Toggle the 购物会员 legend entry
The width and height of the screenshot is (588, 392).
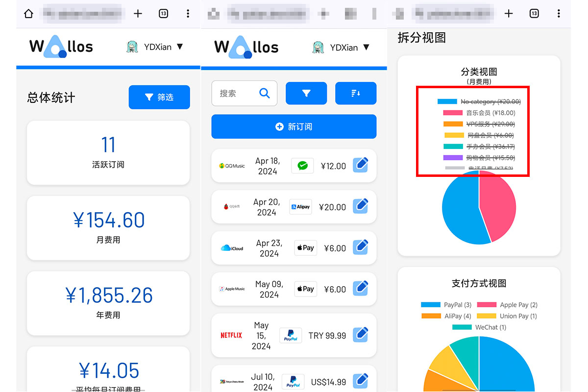point(479,158)
